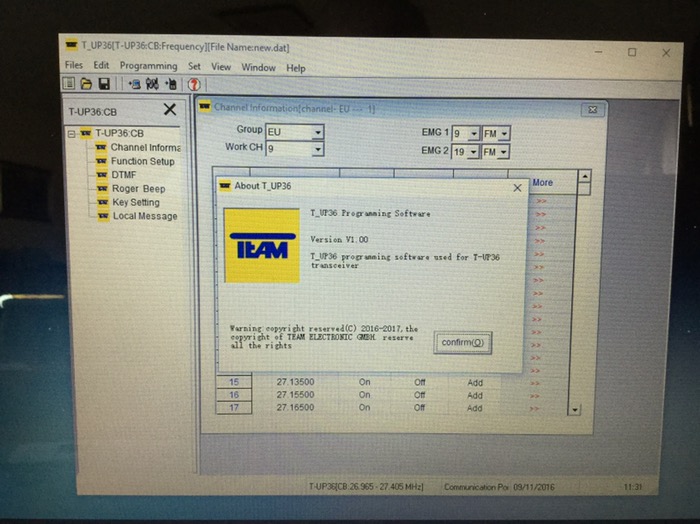Click row header 15 in channel table
The height and width of the screenshot is (524, 700).
(x=234, y=382)
